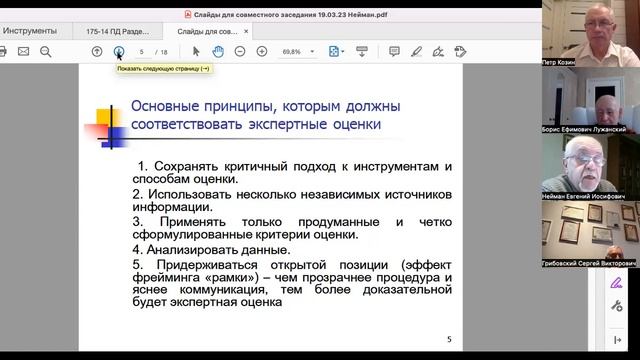The width and height of the screenshot is (640, 360).
Task: Close the Слайды для сов... tab
Action: pyautogui.click(x=246, y=31)
